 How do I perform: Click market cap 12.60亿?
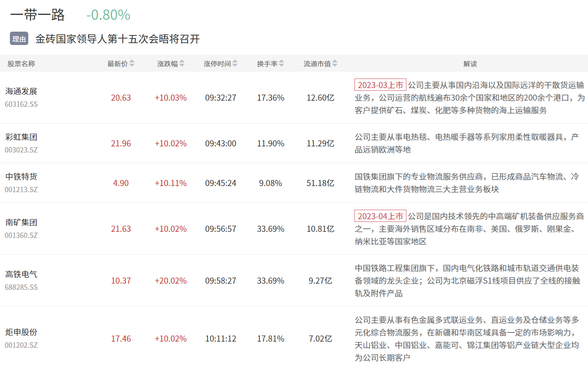[321, 98]
